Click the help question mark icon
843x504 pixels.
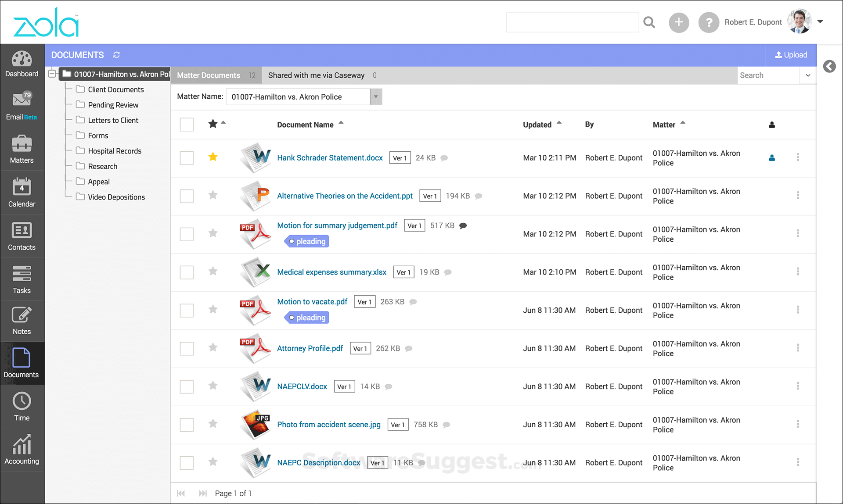pyautogui.click(x=708, y=22)
